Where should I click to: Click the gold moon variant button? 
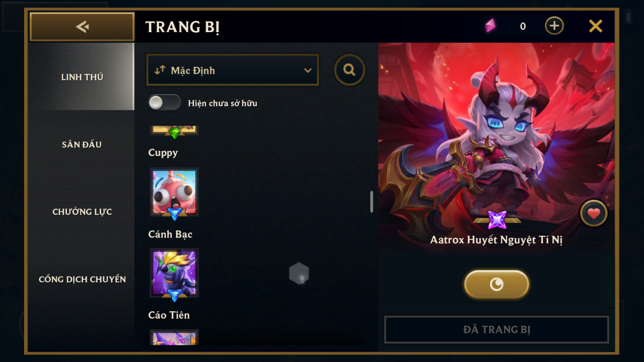click(x=496, y=284)
